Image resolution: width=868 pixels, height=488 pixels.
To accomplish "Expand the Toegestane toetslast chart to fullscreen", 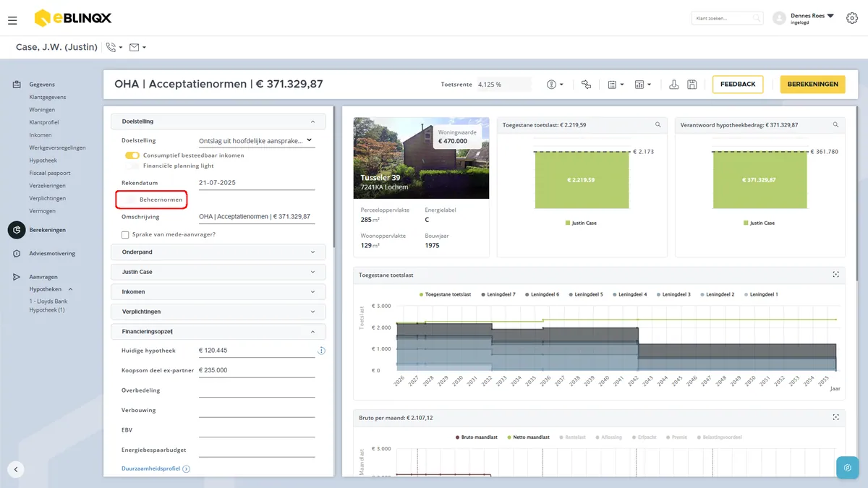I will point(835,275).
